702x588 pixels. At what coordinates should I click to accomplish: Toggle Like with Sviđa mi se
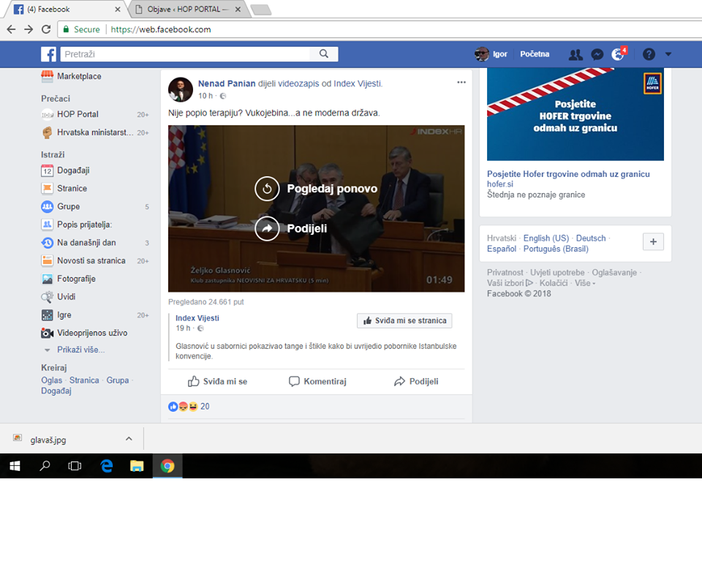click(x=217, y=381)
